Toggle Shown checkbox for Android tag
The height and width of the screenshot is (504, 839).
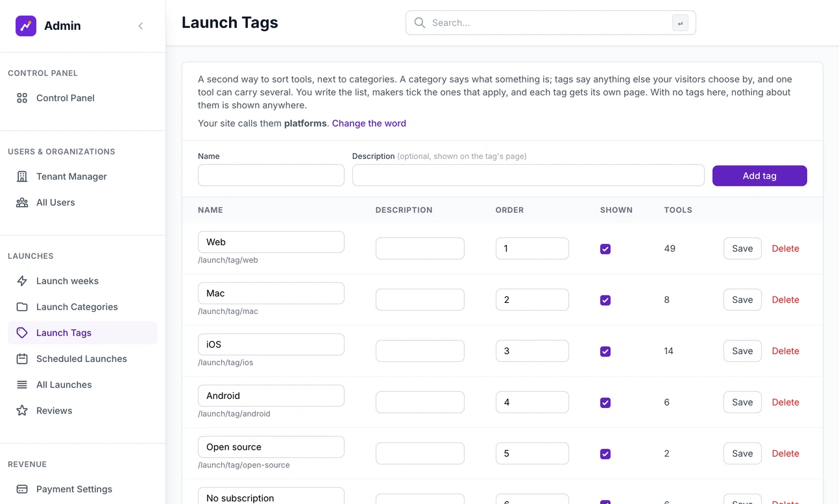605,403
